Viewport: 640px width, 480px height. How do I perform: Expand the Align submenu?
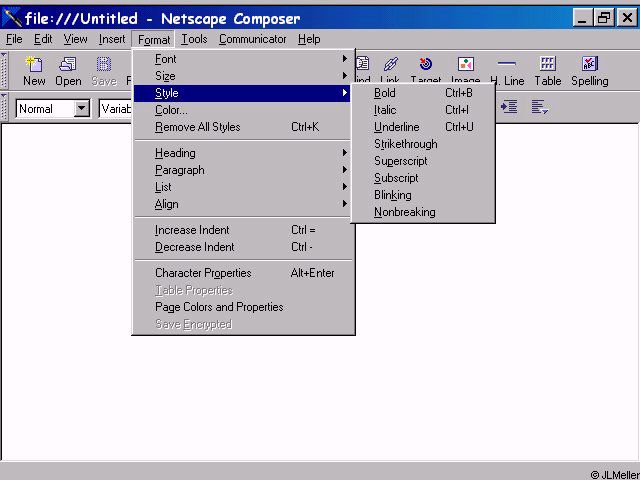[x=242, y=204]
